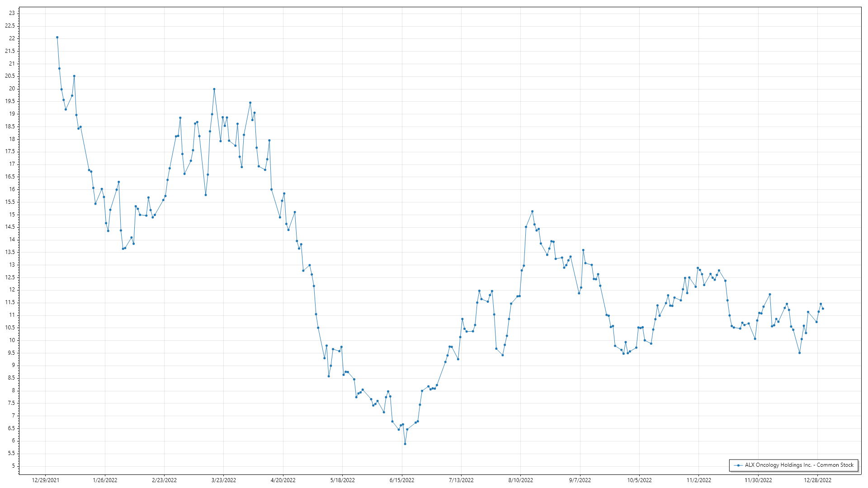Click the 10 label on the y-axis
The height and width of the screenshot is (488, 868).
click(x=12, y=340)
